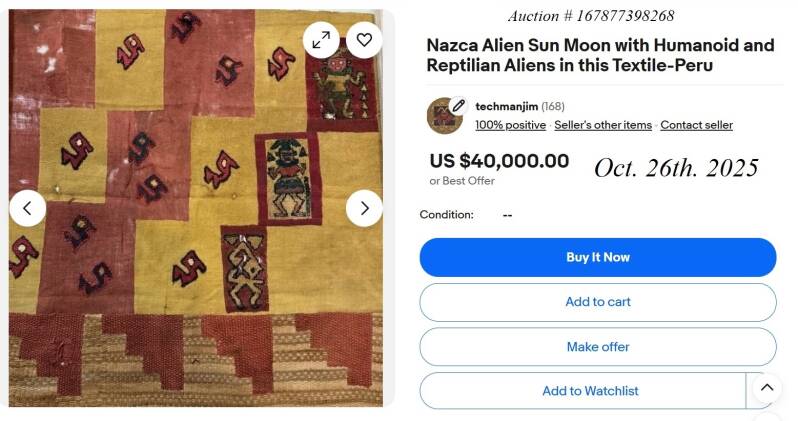Click the heart icon on the photo

click(x=364, y=40)
